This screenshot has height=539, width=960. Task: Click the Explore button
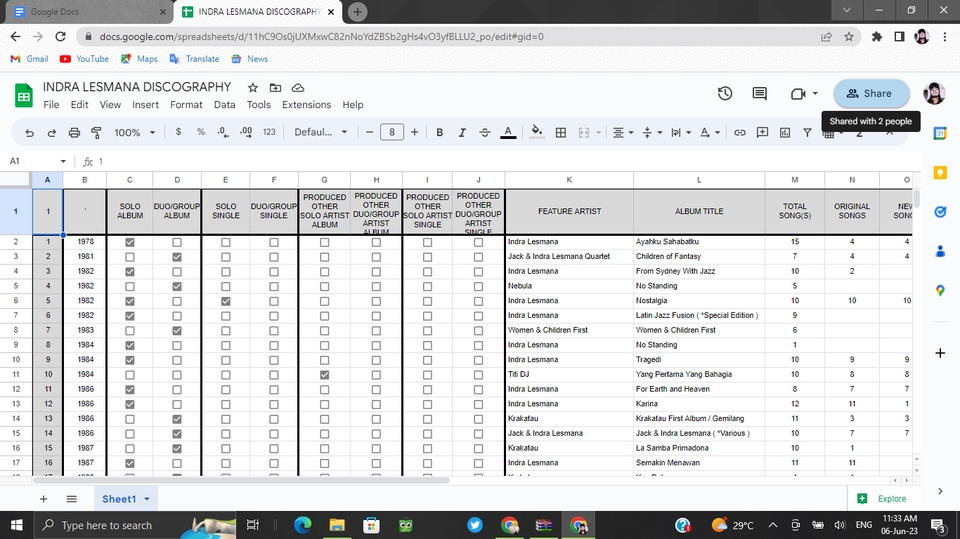tap(882, 499)
